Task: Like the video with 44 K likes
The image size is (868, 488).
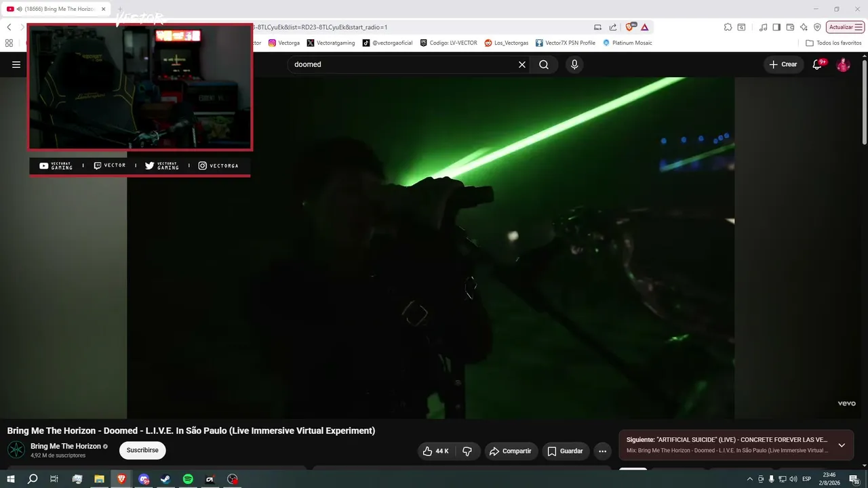Action: pyautogui.click(x=435, y=451)
